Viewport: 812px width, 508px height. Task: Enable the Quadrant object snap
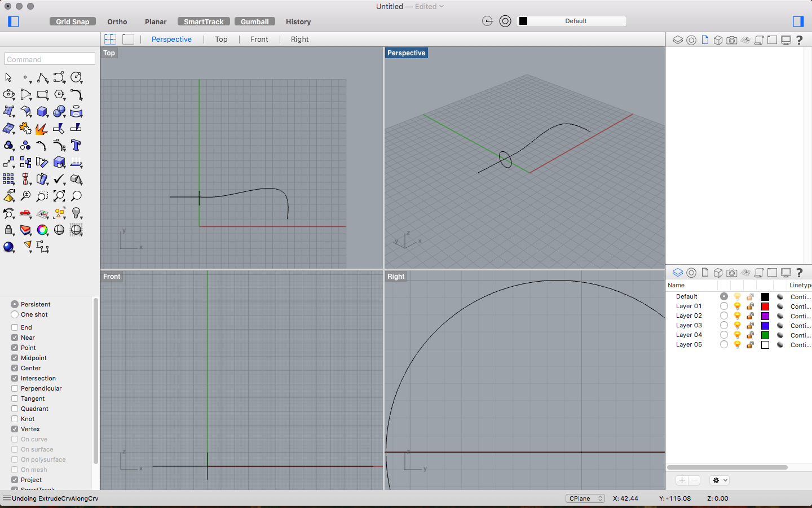[15, 409]
